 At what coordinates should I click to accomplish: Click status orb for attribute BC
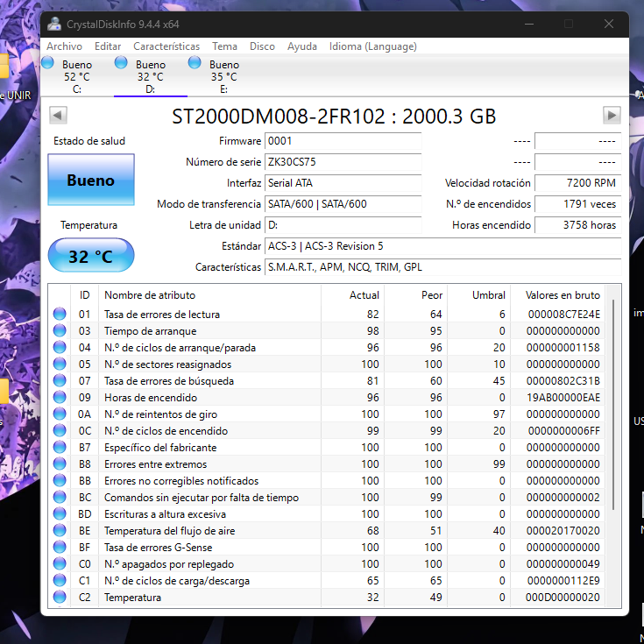pos(60,498)
